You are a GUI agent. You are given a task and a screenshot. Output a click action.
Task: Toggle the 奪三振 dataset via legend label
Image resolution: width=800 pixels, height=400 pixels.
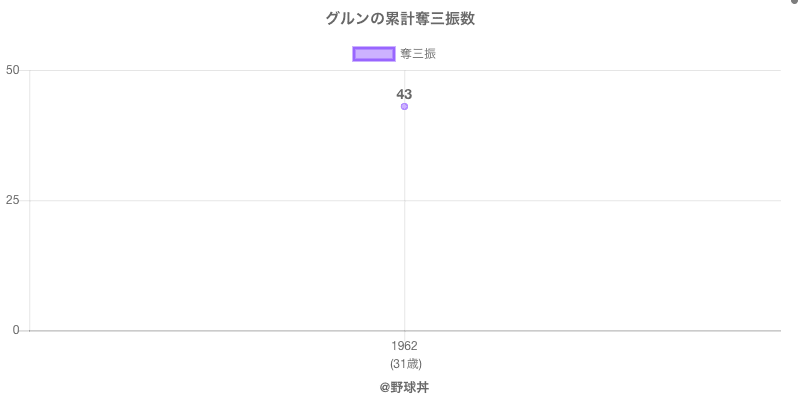coord(417,54)
